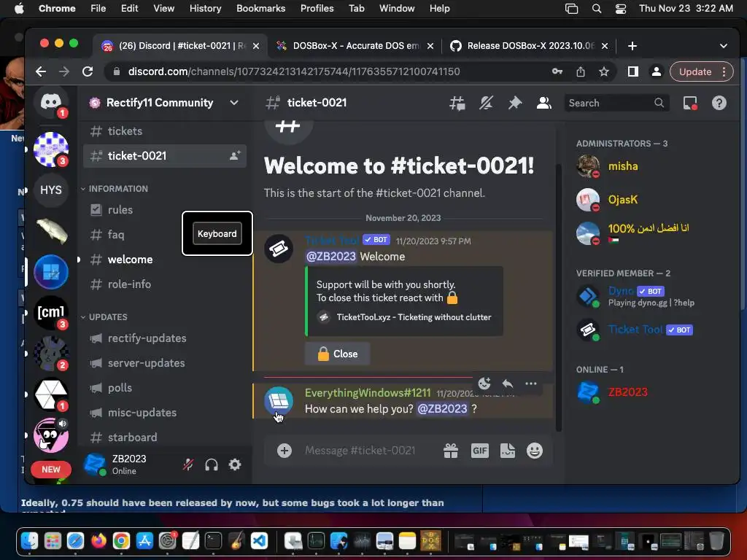
Task: Click the add attachment plus icon
Action: tap(285, 451)
